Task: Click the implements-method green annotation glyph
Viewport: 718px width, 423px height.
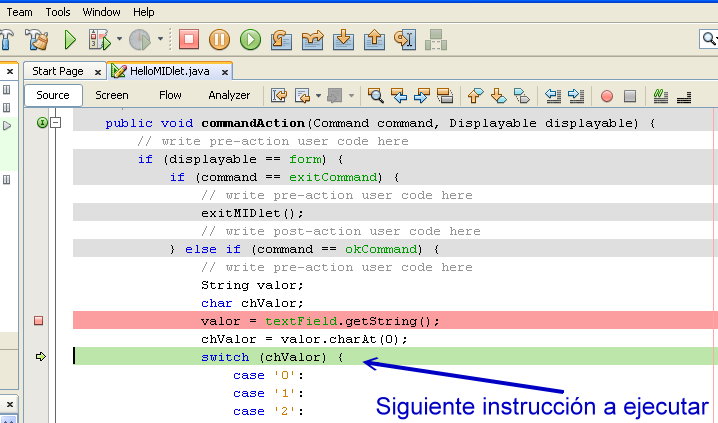Action: point(42,122)
